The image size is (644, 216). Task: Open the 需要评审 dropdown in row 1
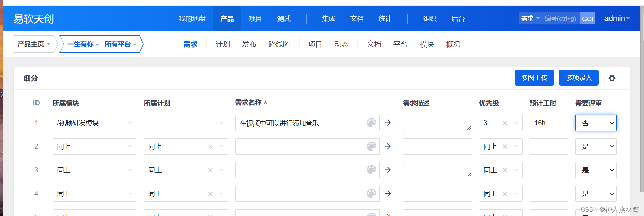(x=596, y=123)
